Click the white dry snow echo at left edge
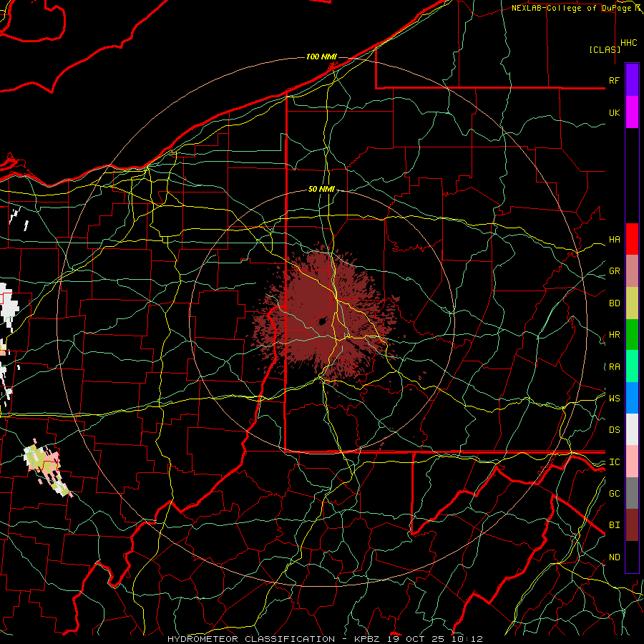 [x=9, y=306]
